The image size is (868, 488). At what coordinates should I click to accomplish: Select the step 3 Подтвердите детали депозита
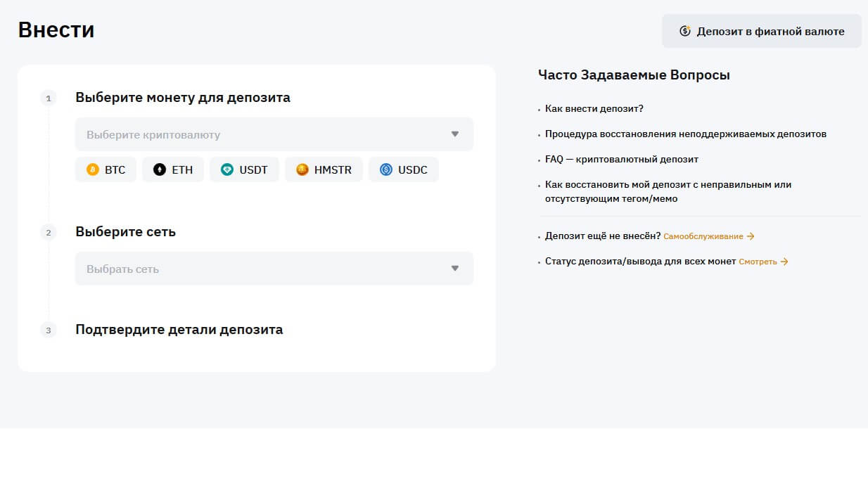click(179, 330)
